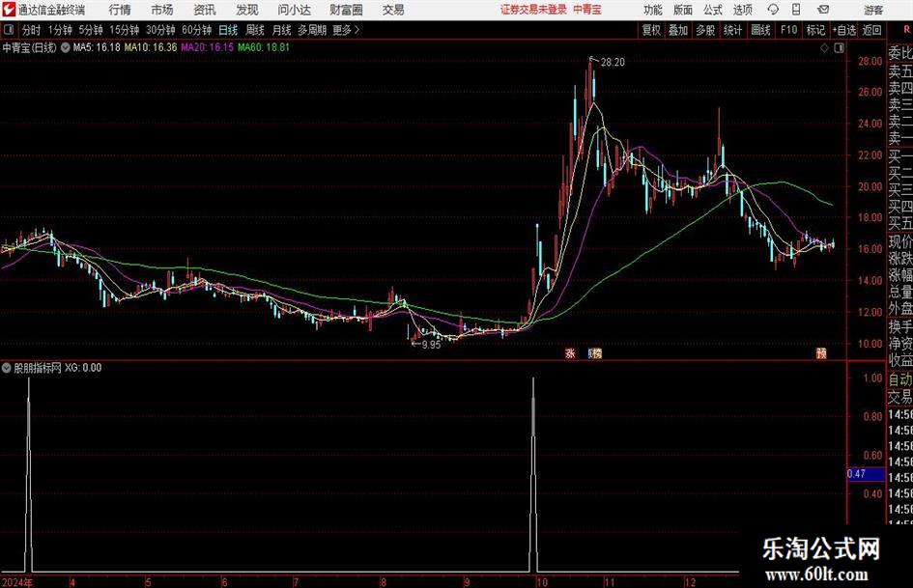Click the 叠加 overlay button
This screenshot has height=588, width=913.
tap(678, 30)
